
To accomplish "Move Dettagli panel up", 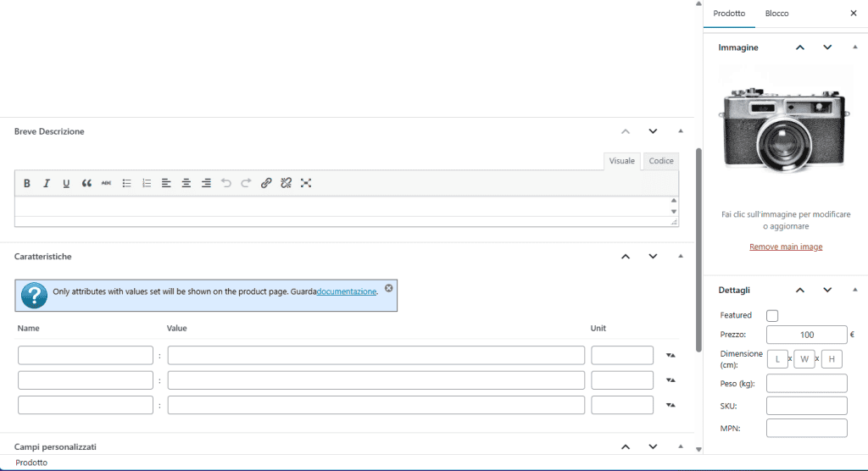I will (799, 290).
